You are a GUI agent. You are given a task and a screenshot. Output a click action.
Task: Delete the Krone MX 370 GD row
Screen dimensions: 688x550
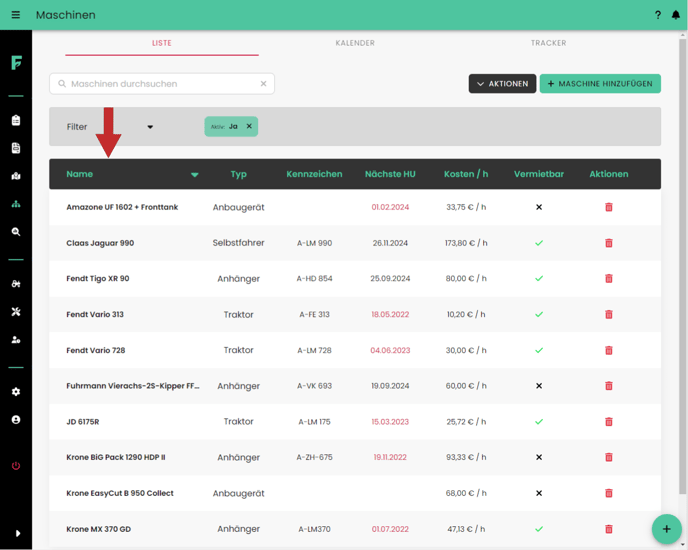609,529
